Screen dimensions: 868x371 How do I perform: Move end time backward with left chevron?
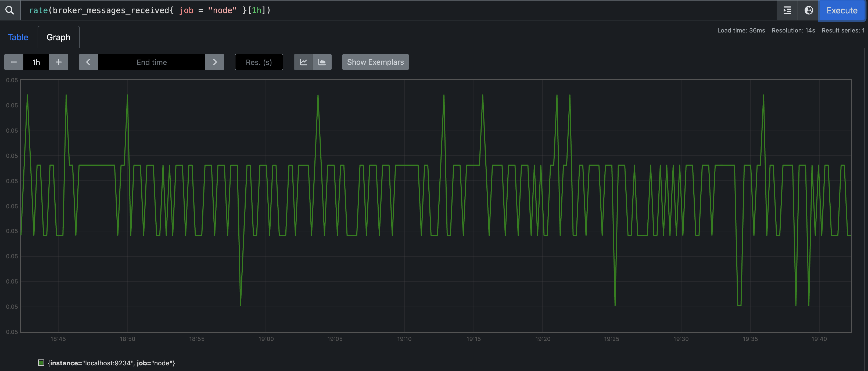[x=88, y=62]
